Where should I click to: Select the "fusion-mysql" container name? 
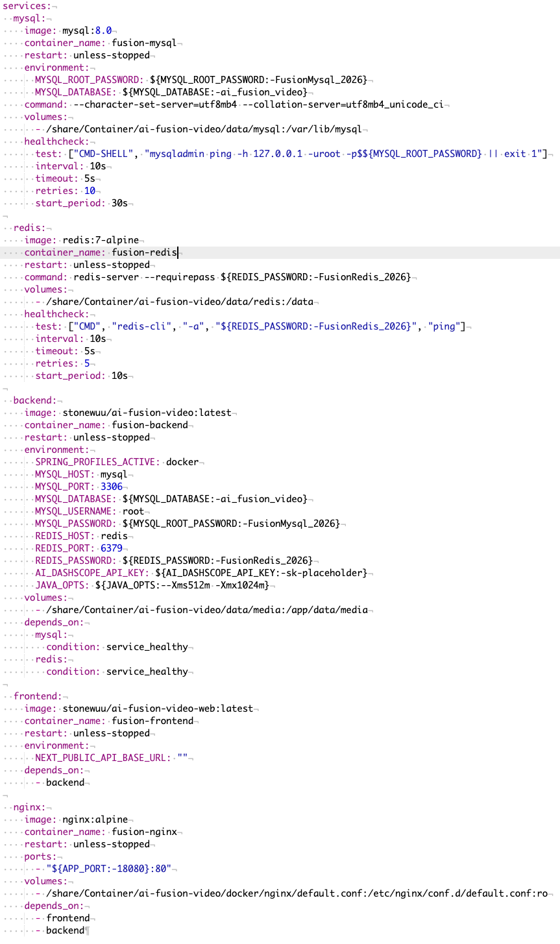[x=144, y=43]
